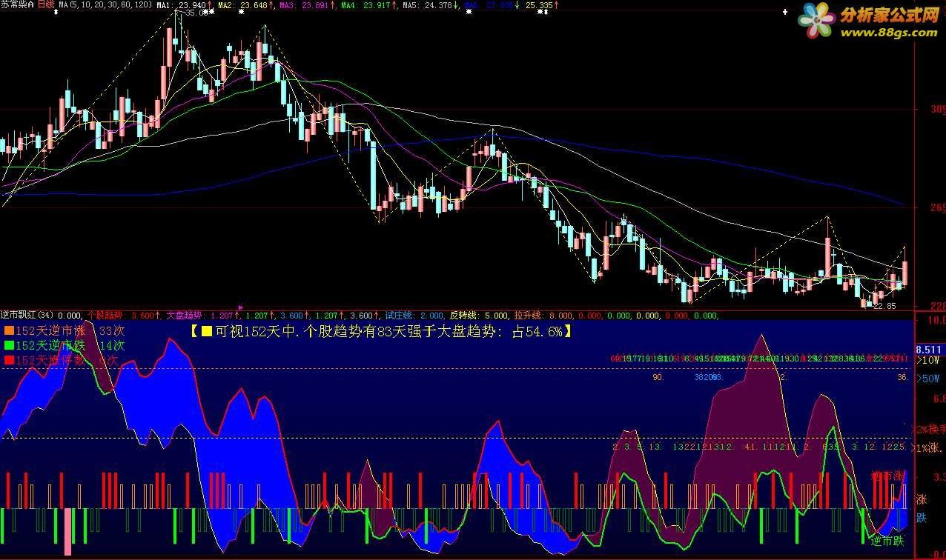The width and height of the screenshot is (946, 560).
Task: Click the small magenta triangle marker above indicator pane
Action: [240, 306]
